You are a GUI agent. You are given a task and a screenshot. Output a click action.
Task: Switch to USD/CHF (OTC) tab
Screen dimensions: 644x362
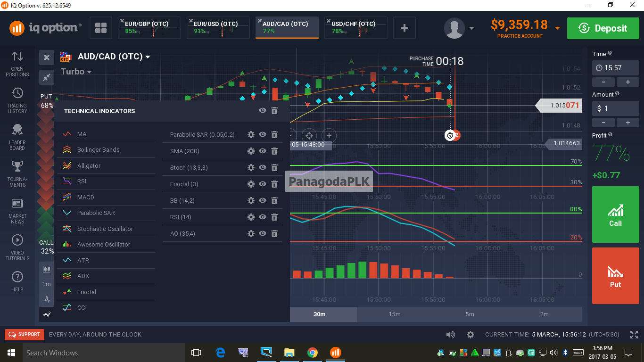coord(356,28)
